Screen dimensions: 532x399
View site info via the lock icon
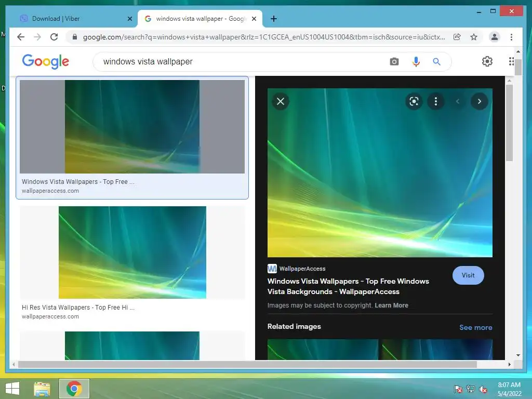click(x=75, y=37)
